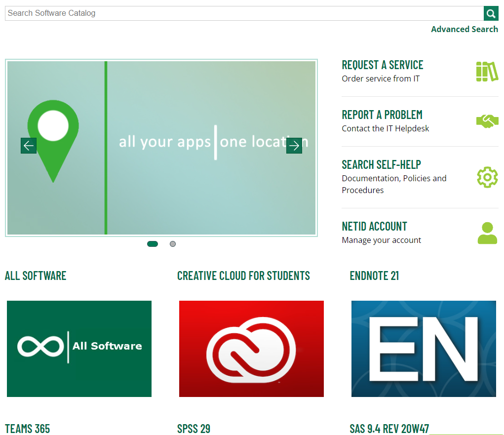Focus the Search Software Catalog field
This screenshot has width=504, height=435.
point(244,13)
